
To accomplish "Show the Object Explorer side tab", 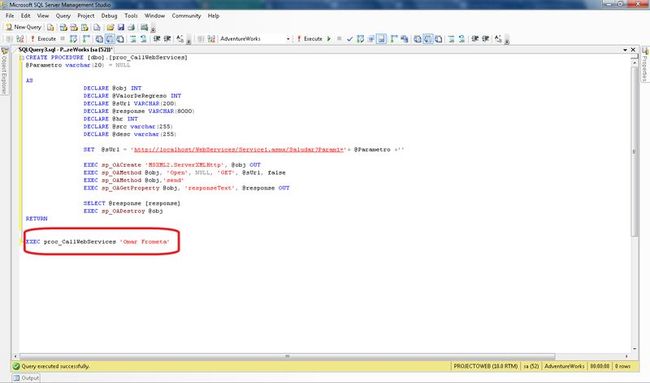I will (x=4, y=71).
